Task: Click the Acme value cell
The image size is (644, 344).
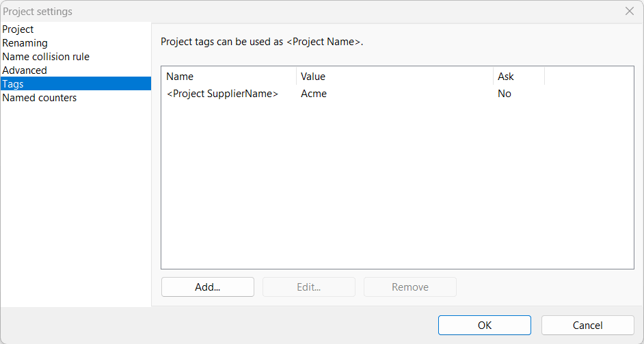Action: click(x=314, y=94)
